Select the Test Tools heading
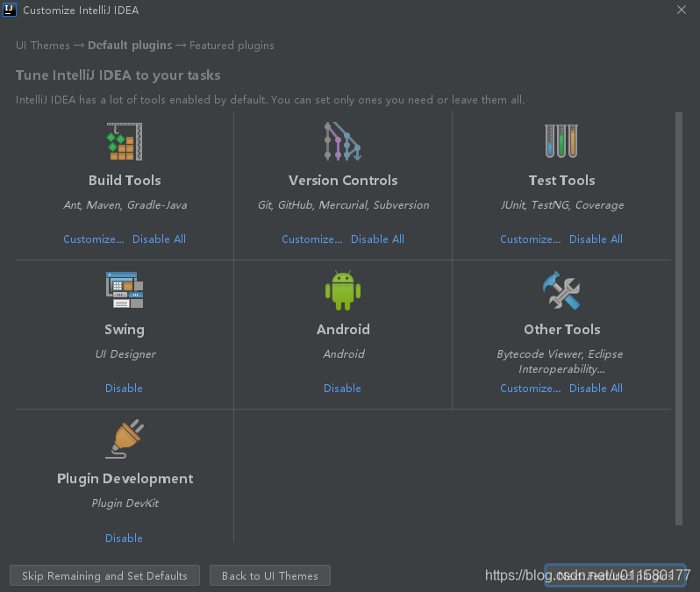 pos(561,181)
